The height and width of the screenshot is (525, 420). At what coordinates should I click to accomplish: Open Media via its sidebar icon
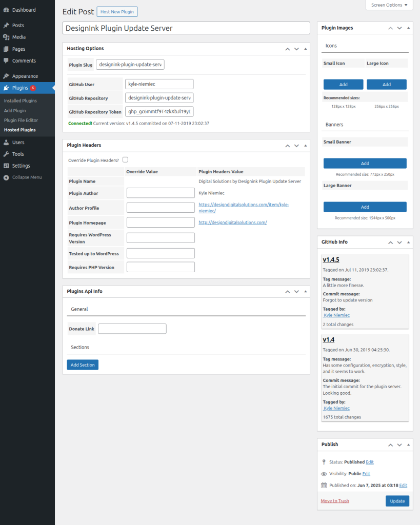pyautogui.click(x=6, y=37)
